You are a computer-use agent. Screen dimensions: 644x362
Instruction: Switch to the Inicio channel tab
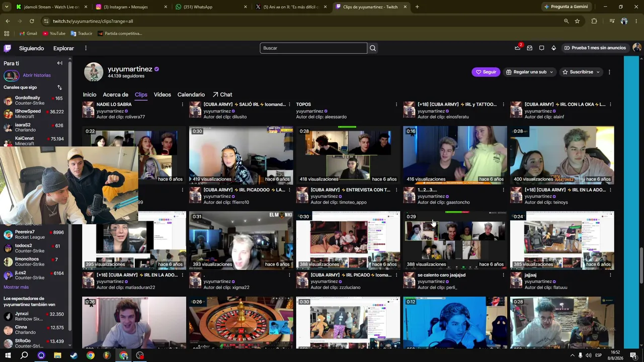pyautogui.click(x=90, y=95)
